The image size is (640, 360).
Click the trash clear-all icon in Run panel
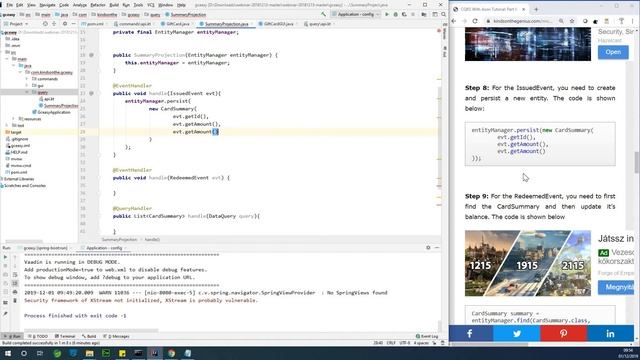(15, 301)
